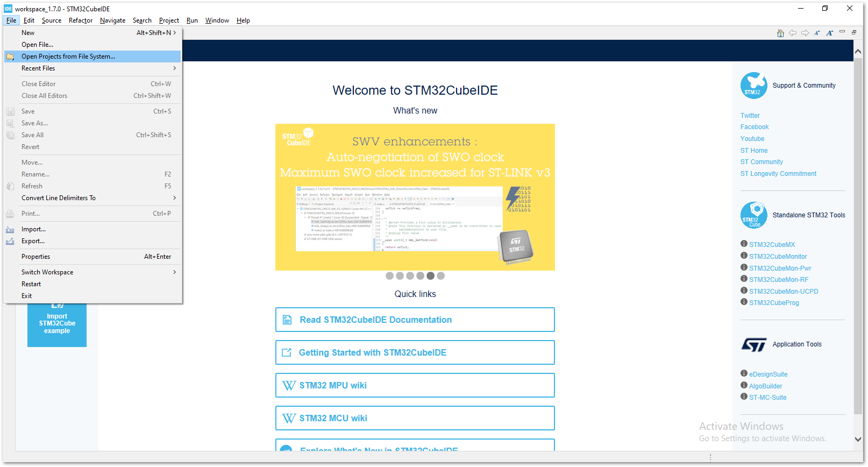
Task: Click the Import menu entry icon
Action: tap(10, 229)
